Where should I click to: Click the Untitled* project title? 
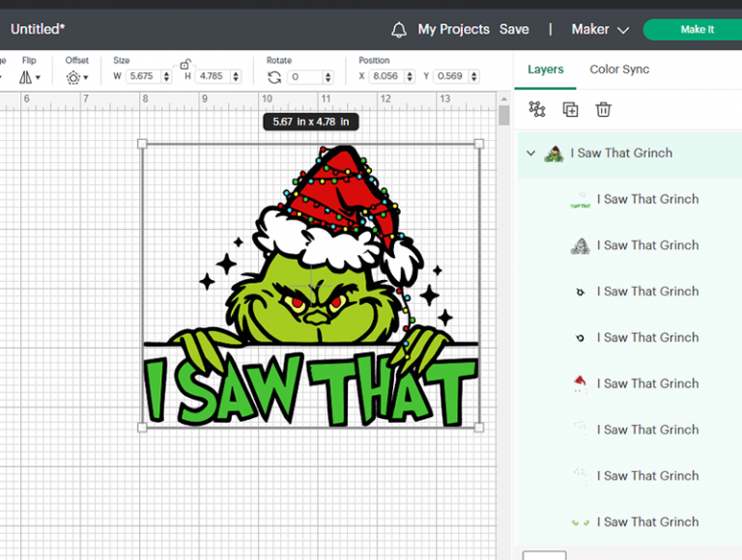[38, 29]
